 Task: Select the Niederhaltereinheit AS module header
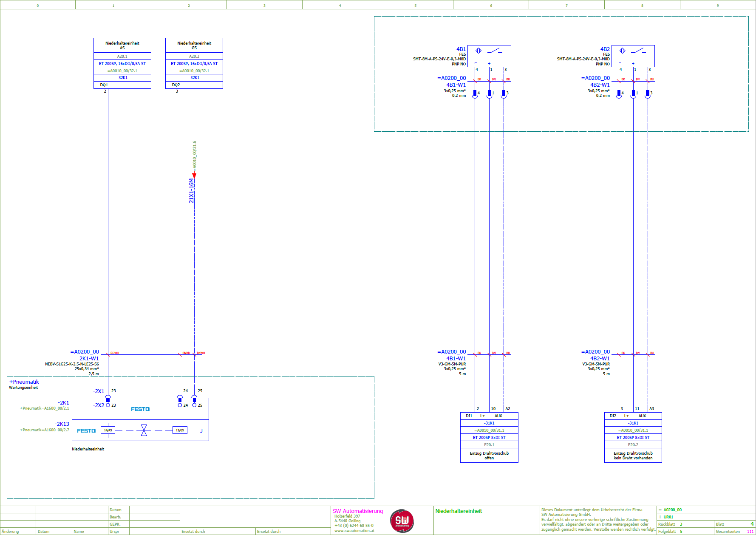click(x=122, y=45)
